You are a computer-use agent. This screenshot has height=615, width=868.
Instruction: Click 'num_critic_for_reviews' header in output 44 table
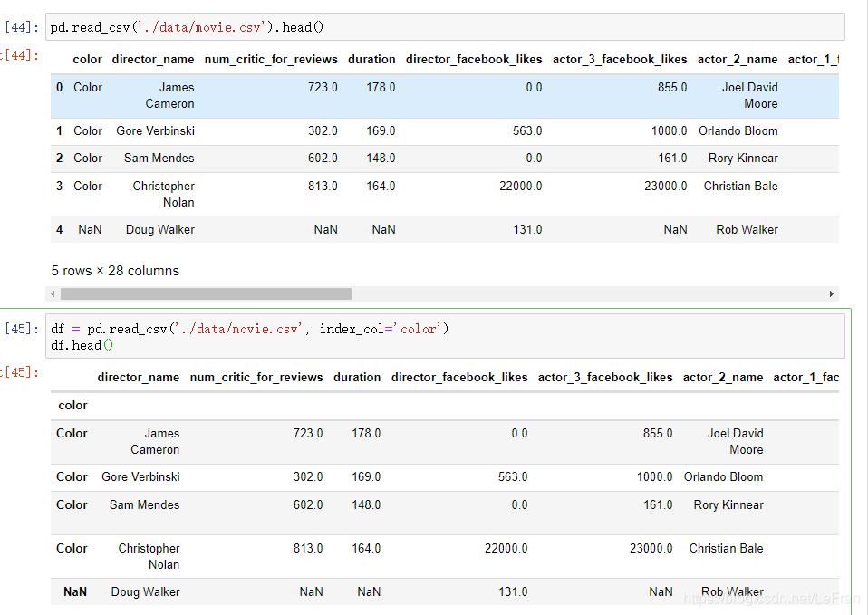click(x=271, y=59)
